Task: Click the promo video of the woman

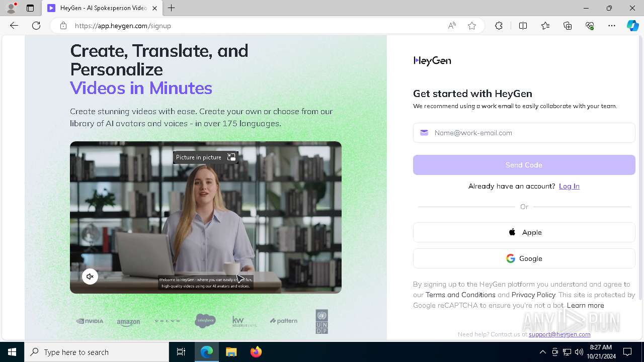Action: (x=206, y=217)
